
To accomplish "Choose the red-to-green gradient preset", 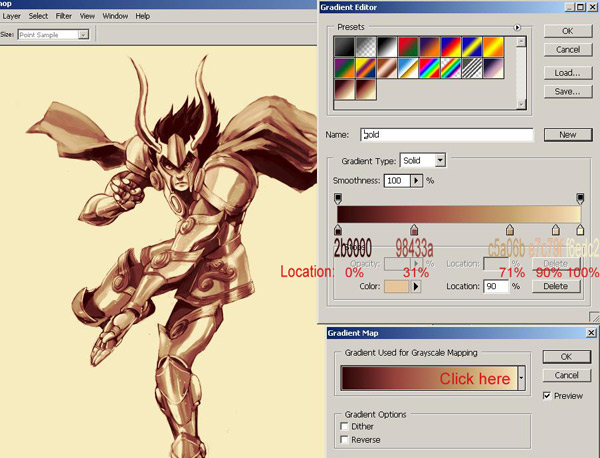I will [x=408, y=47].
